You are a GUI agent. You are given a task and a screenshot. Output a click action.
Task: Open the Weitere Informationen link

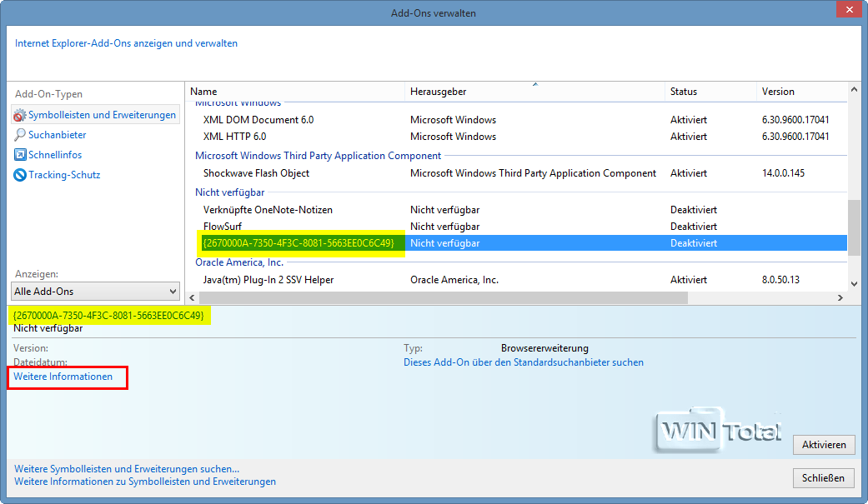pos(63,377)
